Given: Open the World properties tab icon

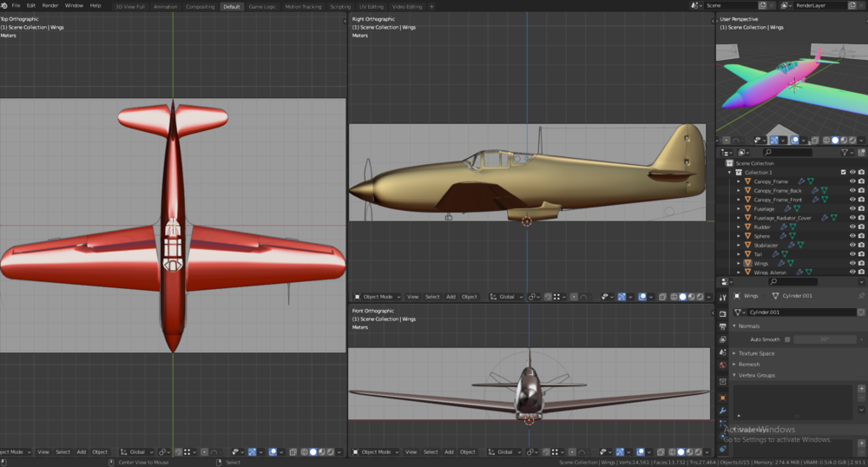Looking at the screenshot, I should (x=722, y=365).
